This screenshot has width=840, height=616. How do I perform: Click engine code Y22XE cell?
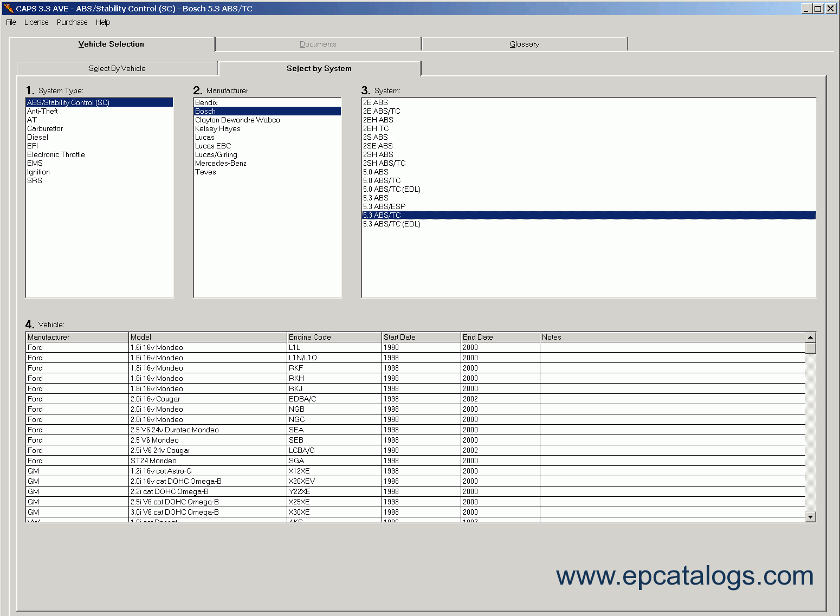334,491
